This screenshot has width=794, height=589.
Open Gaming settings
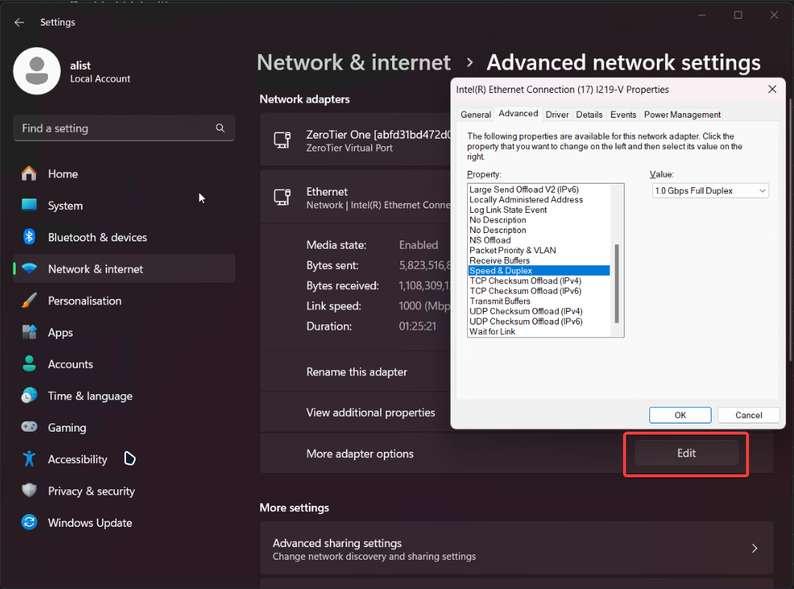point(124,427)
